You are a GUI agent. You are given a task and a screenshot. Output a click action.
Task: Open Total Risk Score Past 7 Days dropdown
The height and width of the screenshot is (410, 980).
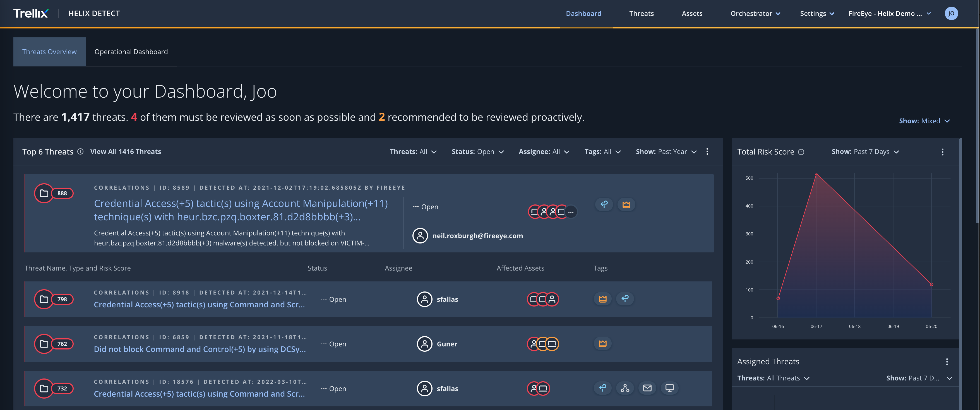(x=865, y=152)
